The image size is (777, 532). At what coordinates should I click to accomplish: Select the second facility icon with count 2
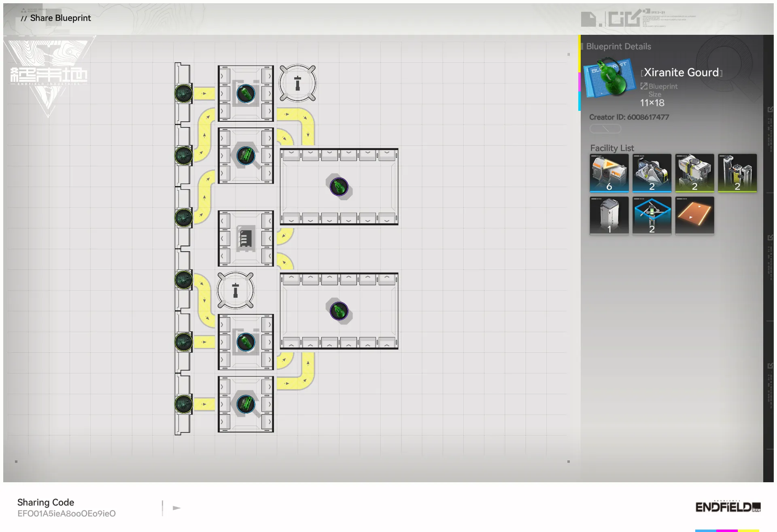[652, 173]
